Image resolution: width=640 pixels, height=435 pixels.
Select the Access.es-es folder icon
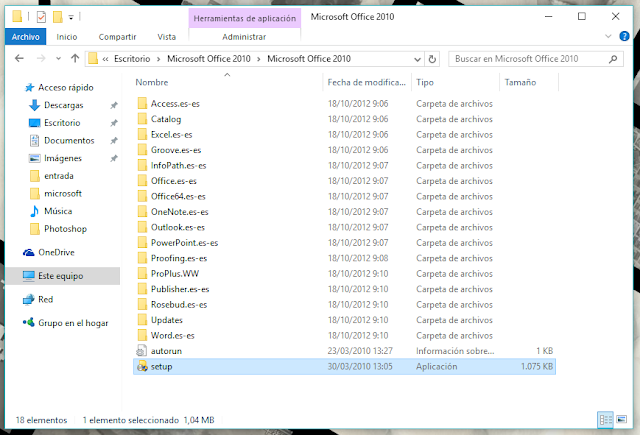point(142,103)
